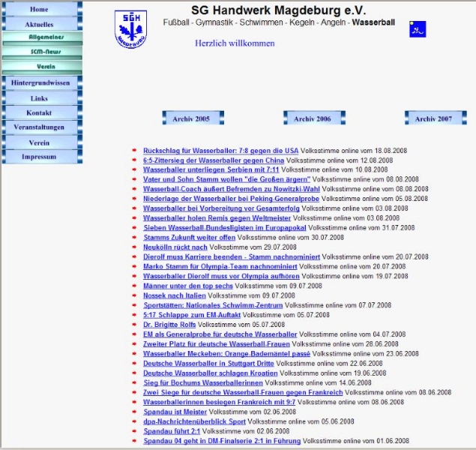
Task: Open the Impressum sidebar button
Action: click(40, 157)
